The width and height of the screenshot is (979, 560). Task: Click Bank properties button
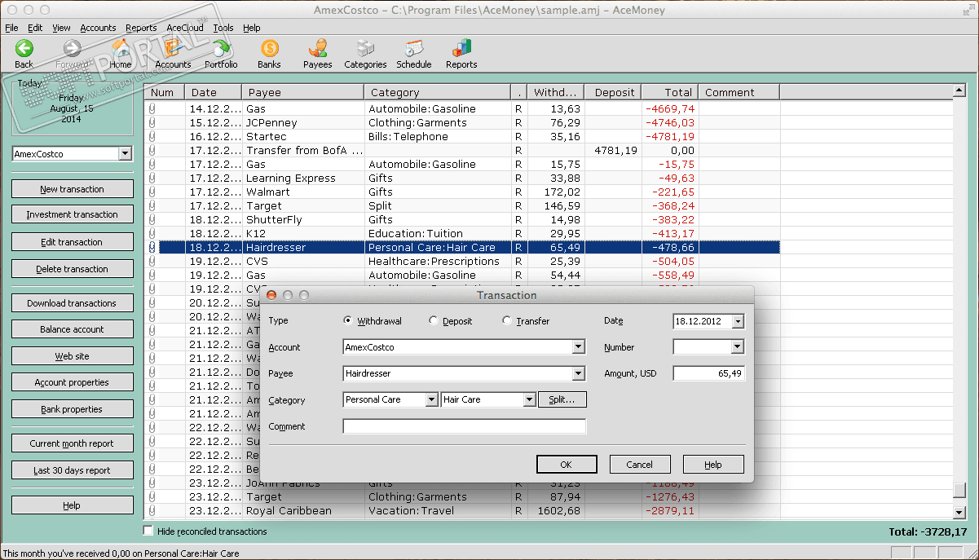point(73,409)
